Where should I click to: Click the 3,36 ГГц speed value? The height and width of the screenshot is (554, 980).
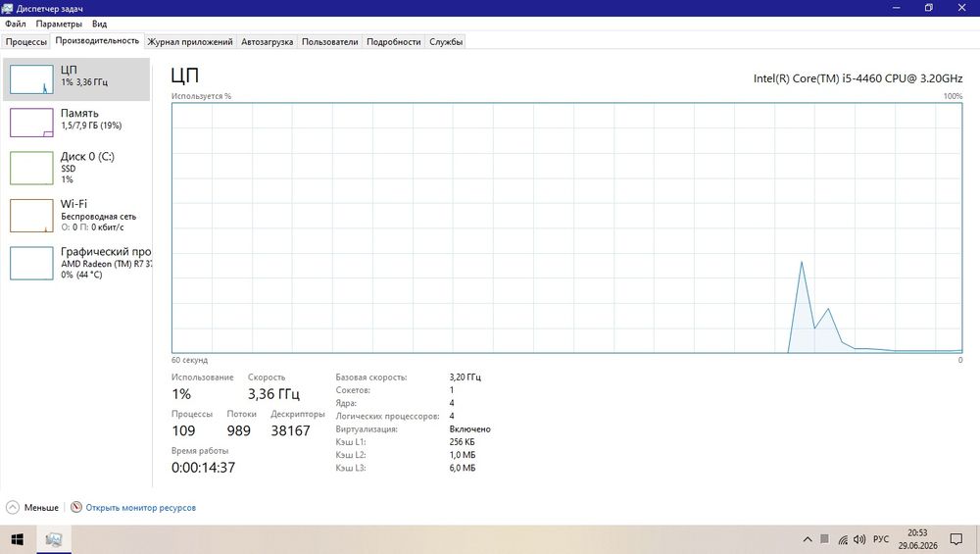(273, 394)
